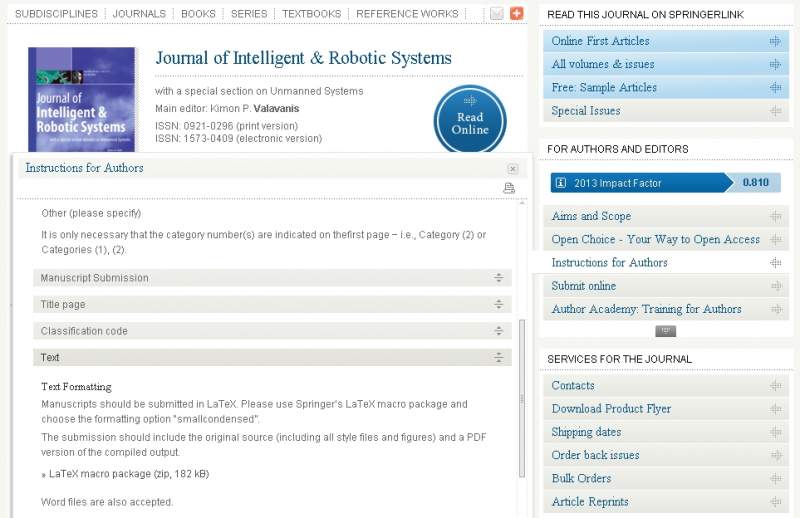This screenshot has height=518, width=800.
Task: Click arrow icon beside Special Issues
Action: 775,111
